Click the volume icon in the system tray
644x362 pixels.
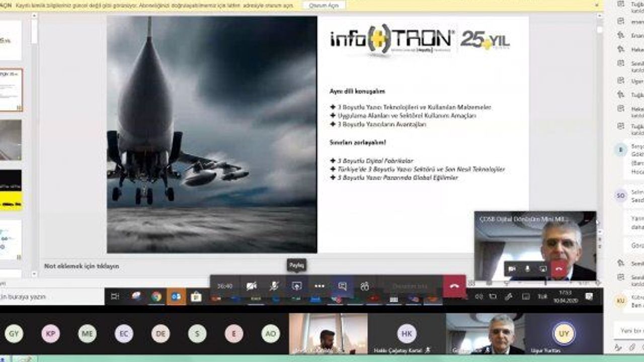point(479,297)
